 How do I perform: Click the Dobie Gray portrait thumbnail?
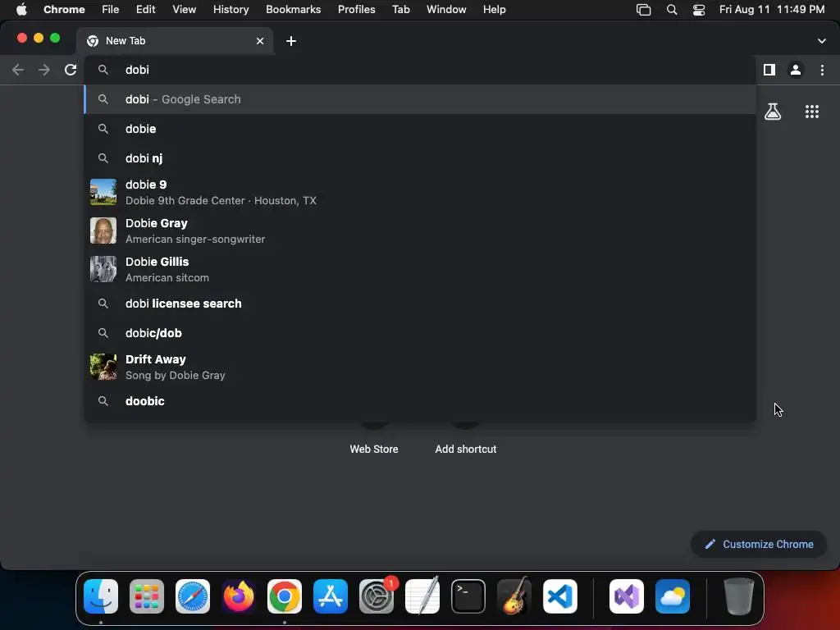click(103, 231)
